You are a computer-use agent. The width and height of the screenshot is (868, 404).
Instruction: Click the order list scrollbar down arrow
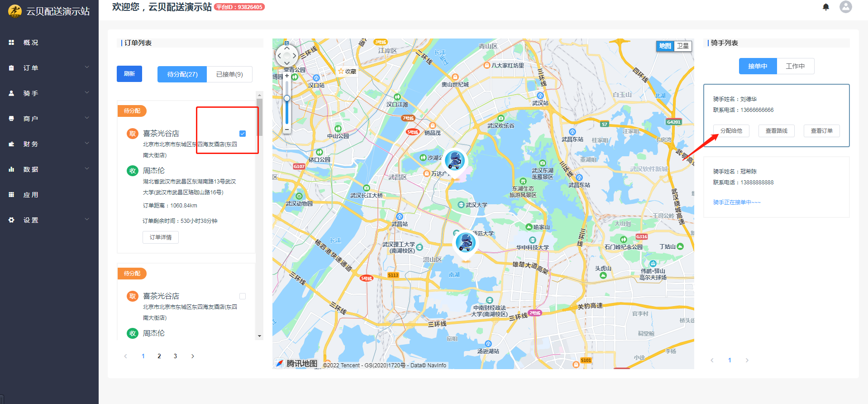[259, 336]
